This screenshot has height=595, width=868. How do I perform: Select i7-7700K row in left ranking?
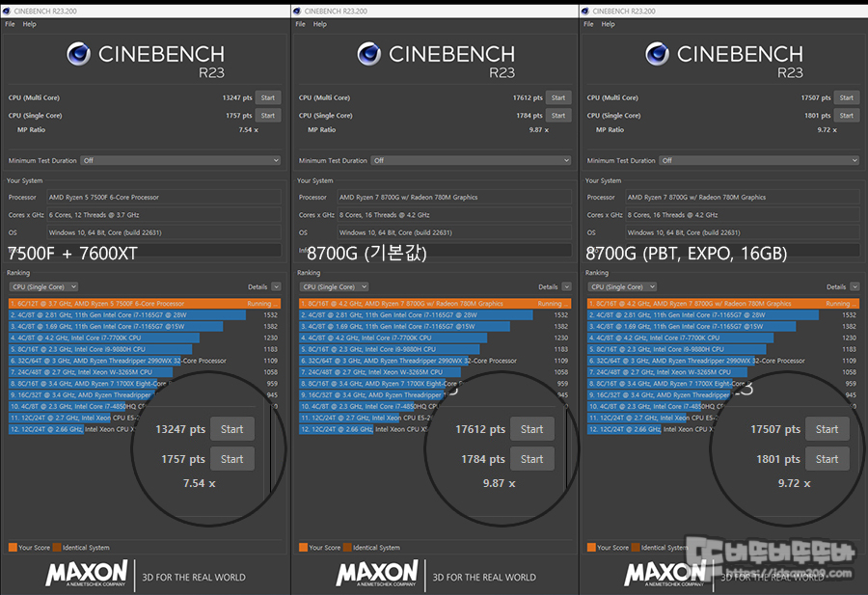coord(145,338)
